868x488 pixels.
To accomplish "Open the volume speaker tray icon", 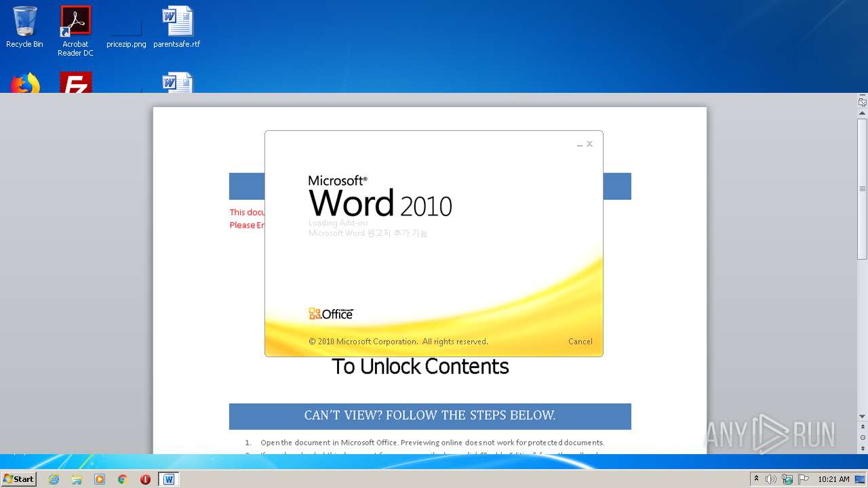I will 771,479.
